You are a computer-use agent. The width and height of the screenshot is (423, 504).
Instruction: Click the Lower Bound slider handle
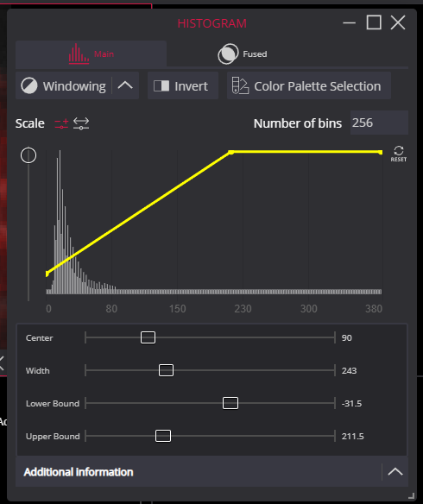point(230,403)
